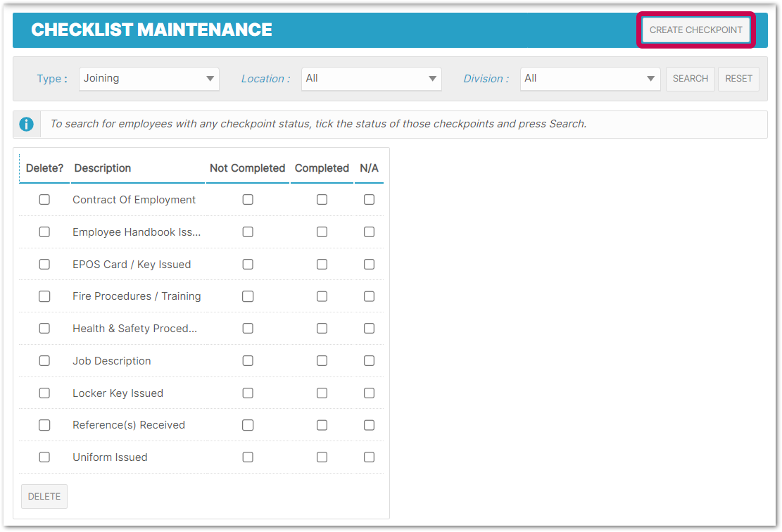
Task: Tick Delete checkbox for Employee Handbook row
Action: click(x=44, y=232)
